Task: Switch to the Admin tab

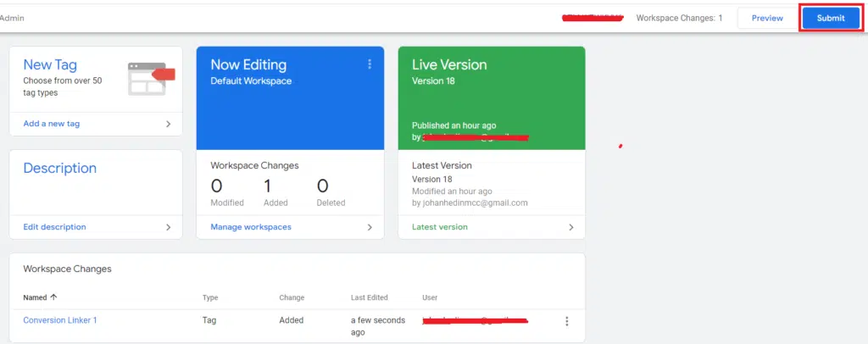Action: 10,18
